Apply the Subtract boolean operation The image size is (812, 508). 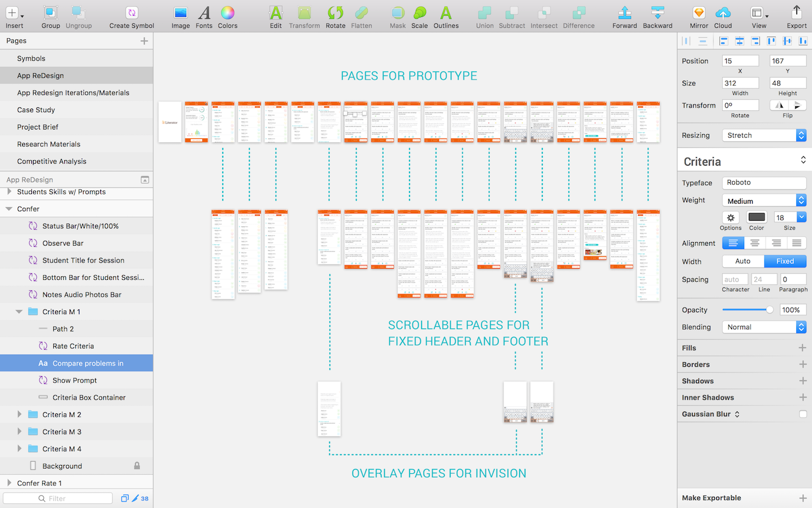512,13
